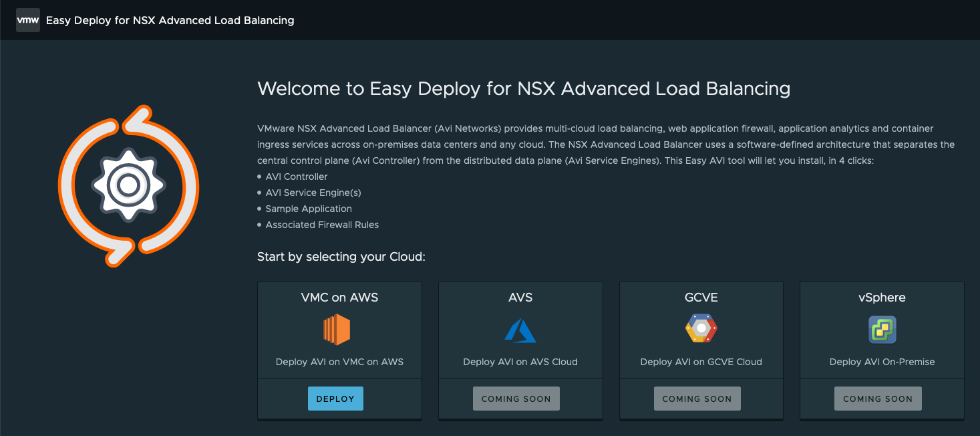Select the AVS card title
Image resolution: width=980 pixels, height=436 pixels.
(520, 298)
